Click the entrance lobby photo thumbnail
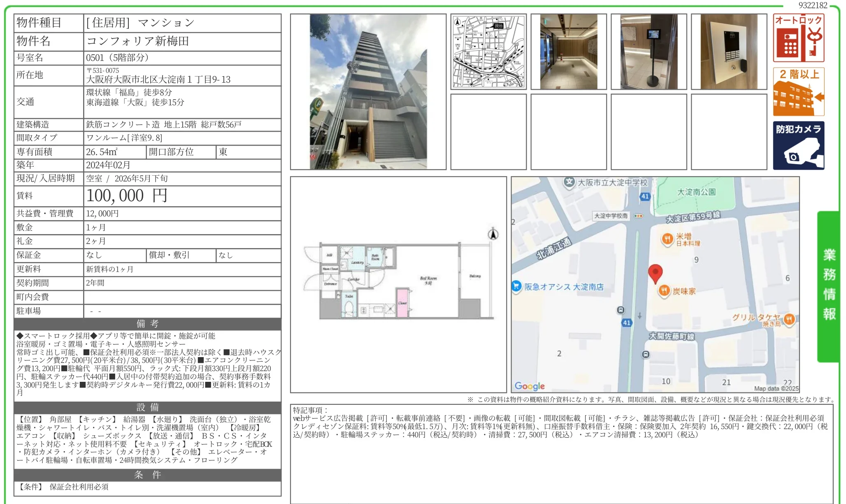 tap(569, 51)
